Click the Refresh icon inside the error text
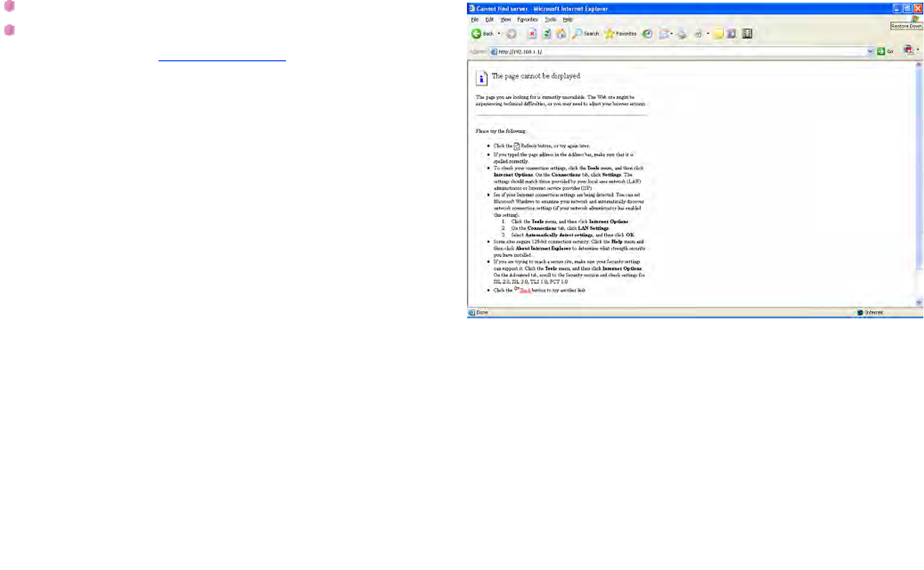Image resolution: width=924 pixels, height=570 pixels. pos(517,145)
